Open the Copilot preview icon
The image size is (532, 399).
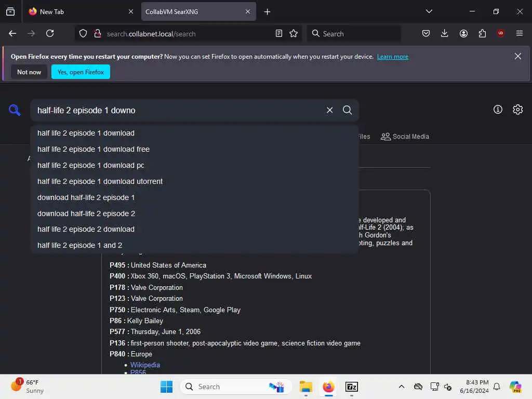pyautogui.click(x=515, y=387)
